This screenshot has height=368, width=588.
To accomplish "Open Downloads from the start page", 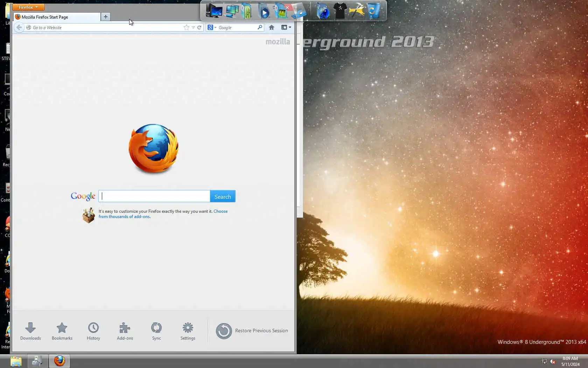I will pos(30,331).
